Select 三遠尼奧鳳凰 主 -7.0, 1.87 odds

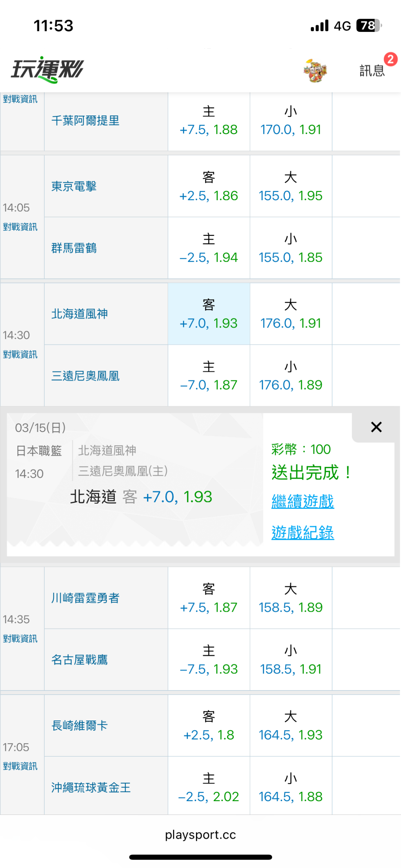[x=209, y=376]
